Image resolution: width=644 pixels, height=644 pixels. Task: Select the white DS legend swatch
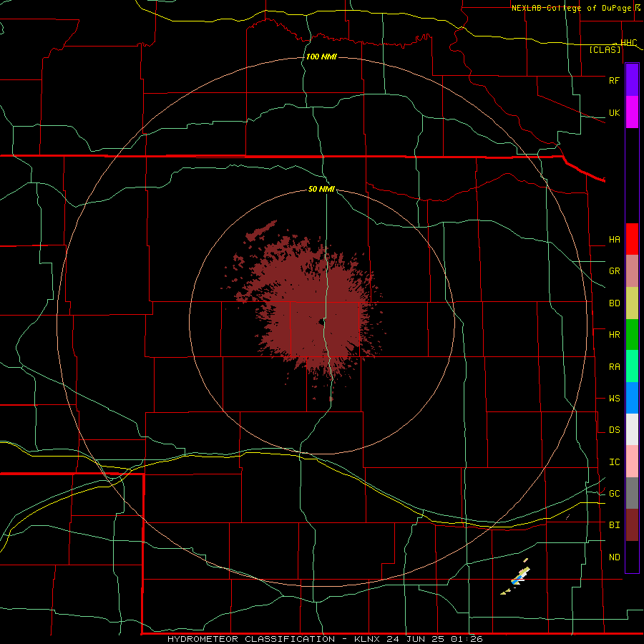632,429
